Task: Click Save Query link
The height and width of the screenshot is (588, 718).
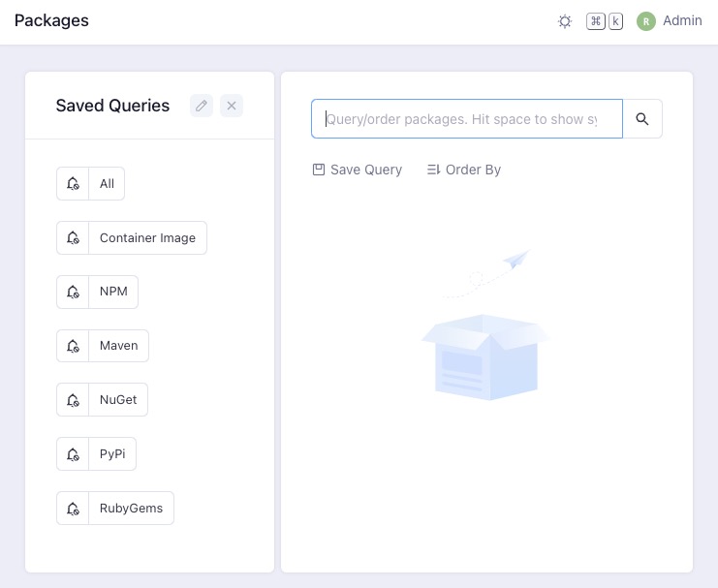Action: pyautogui.click(x=358, y=170)
